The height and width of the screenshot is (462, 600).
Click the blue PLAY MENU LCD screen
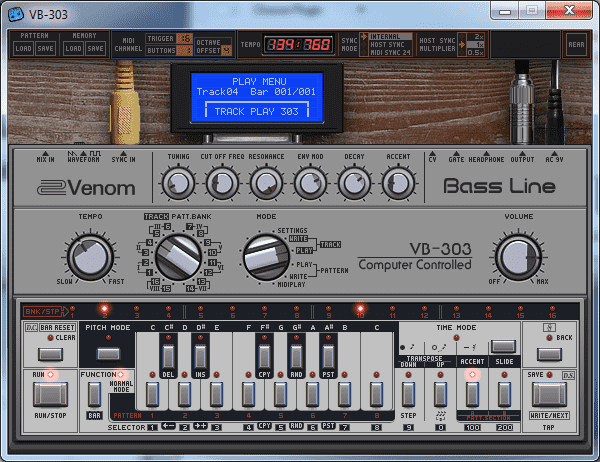257,98
